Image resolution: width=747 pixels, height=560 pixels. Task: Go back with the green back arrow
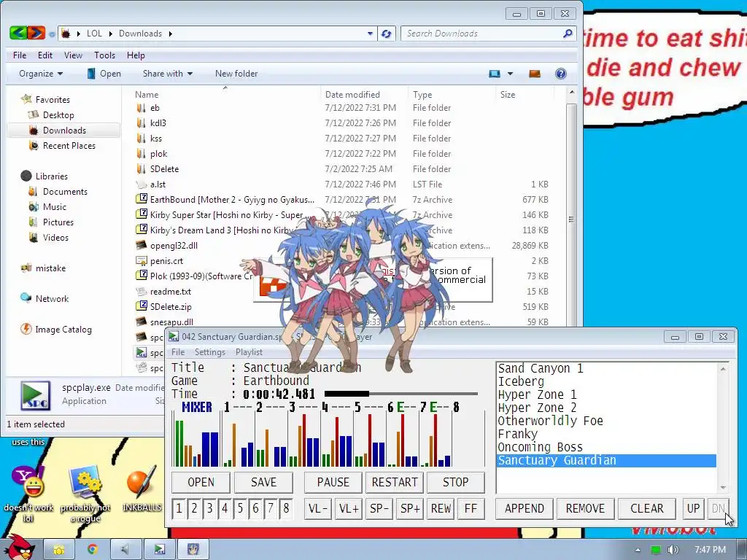[x=18, y=33]
